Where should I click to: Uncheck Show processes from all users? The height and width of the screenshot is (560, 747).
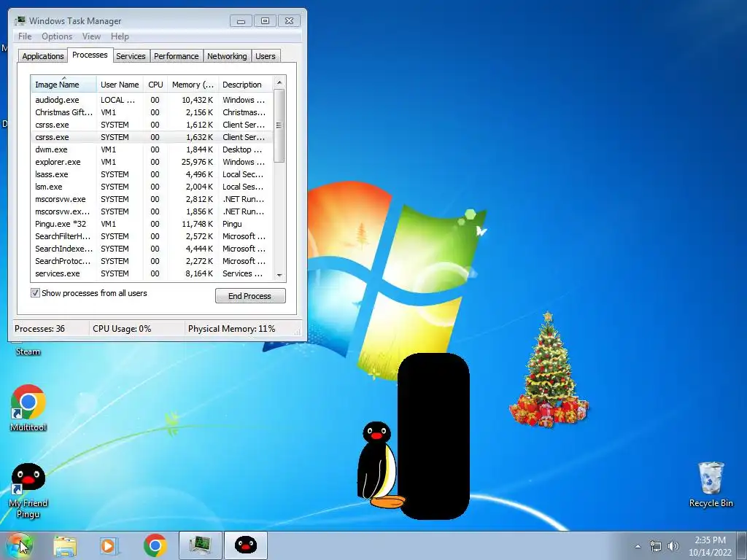coord(35,293)
